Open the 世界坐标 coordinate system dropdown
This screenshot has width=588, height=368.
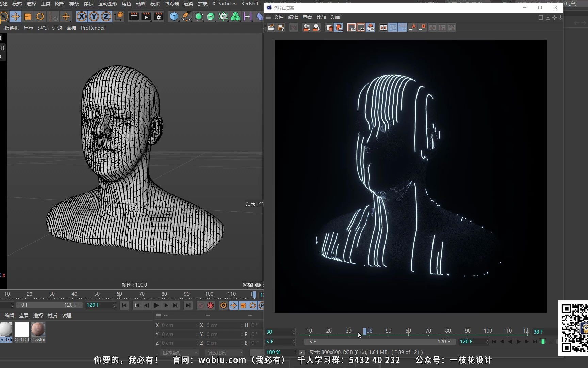[179, 353]
